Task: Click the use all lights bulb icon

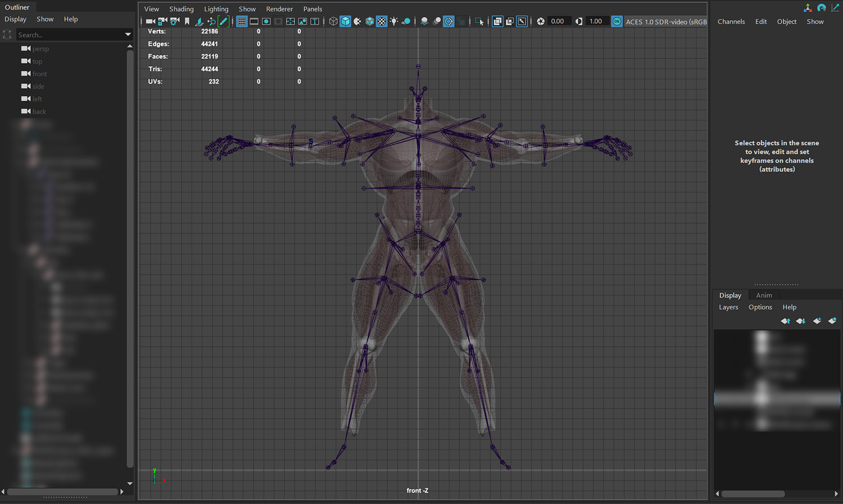Action: (394, 21)
